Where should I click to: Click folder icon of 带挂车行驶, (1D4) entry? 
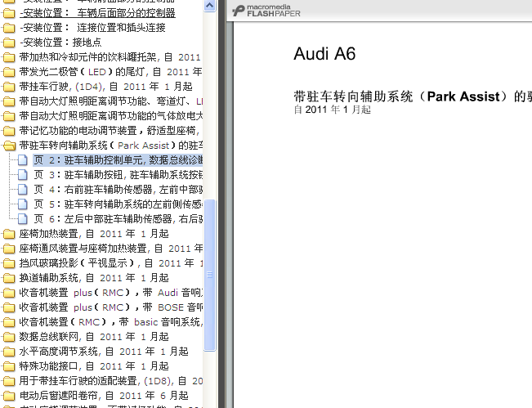8,87
